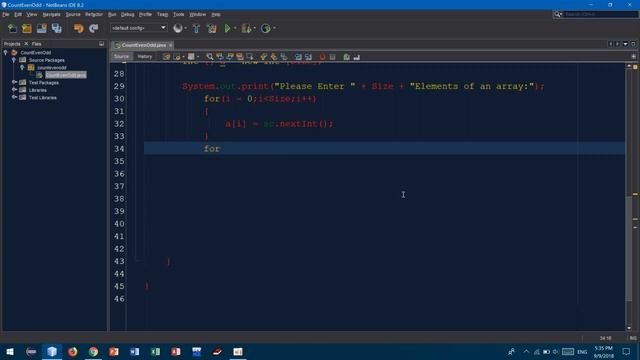Screen dimensions: 640x360
Task: Open the Run menu
Action: pyautogui.click(x=112, y=14)
